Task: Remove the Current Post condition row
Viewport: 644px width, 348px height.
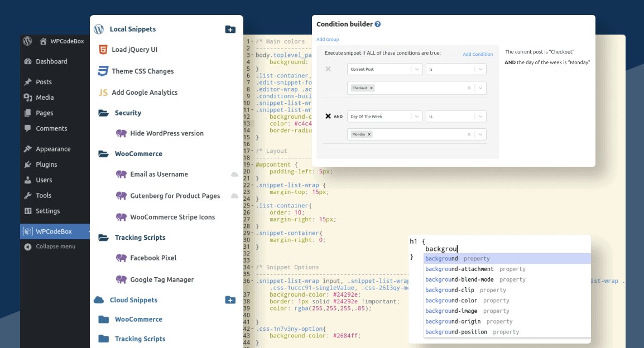Action: pos(328,69)
